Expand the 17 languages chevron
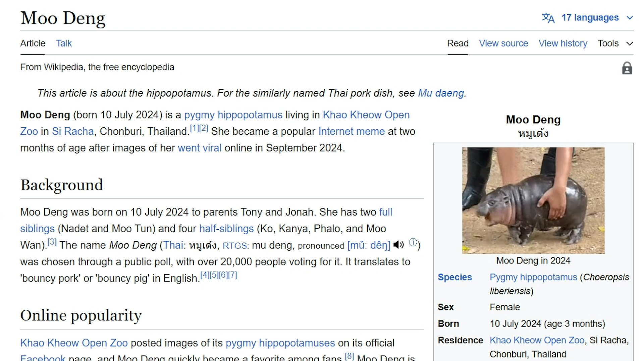644x361 pixels. point(630,18)
